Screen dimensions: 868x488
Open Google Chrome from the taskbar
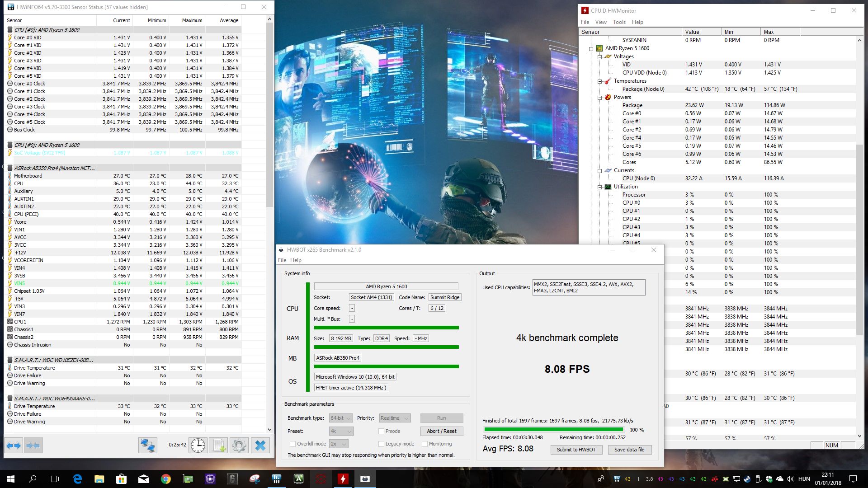coord(166,479)
